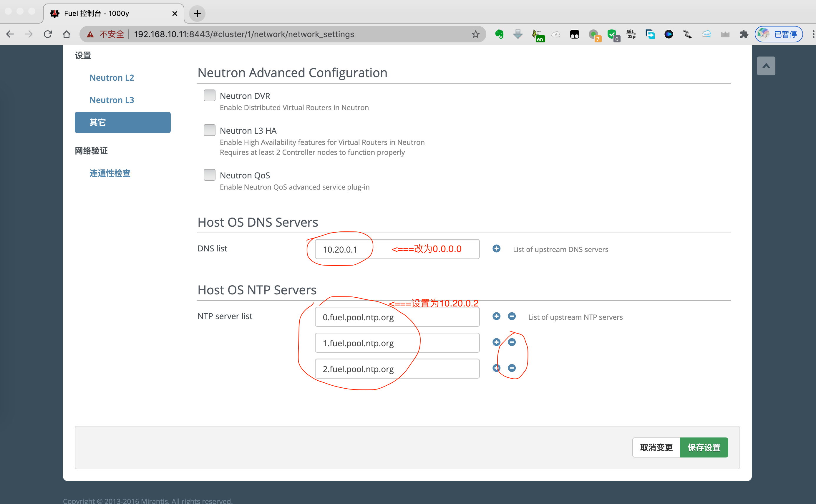Image resolution: width=816 pixels, height=504 pixels.
Task: Add NTP server after 1.fuel.pool.ntp.org
Action: point(496,342)
